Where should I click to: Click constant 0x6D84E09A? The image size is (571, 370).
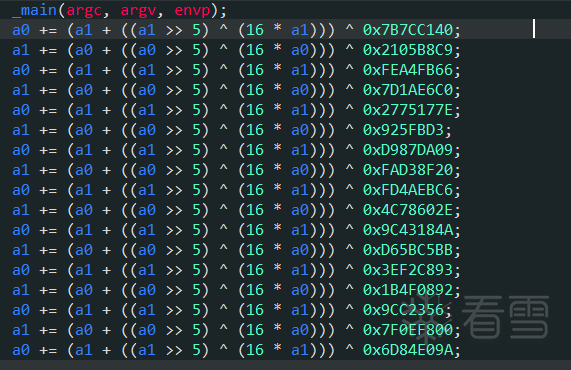coord(408,350)
